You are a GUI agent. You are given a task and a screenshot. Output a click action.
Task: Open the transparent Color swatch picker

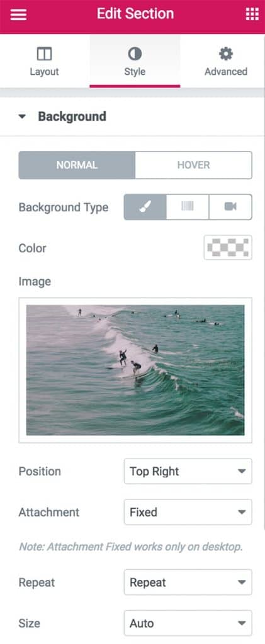pyautogui.click(x=228, y=247)
